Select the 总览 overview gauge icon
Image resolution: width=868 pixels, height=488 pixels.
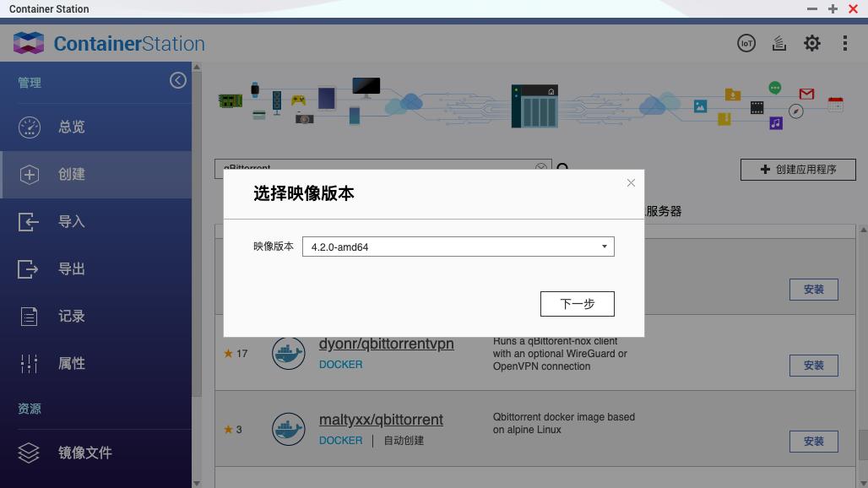(29, 127)
